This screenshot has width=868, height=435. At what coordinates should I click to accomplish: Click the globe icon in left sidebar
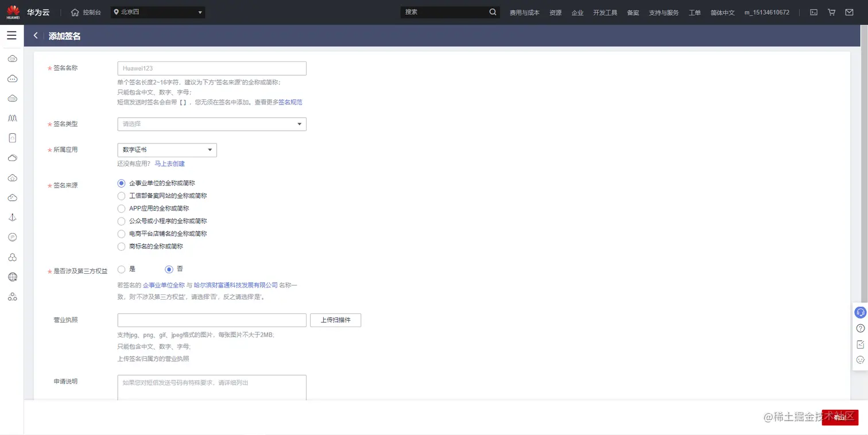[x=12, y=277]
